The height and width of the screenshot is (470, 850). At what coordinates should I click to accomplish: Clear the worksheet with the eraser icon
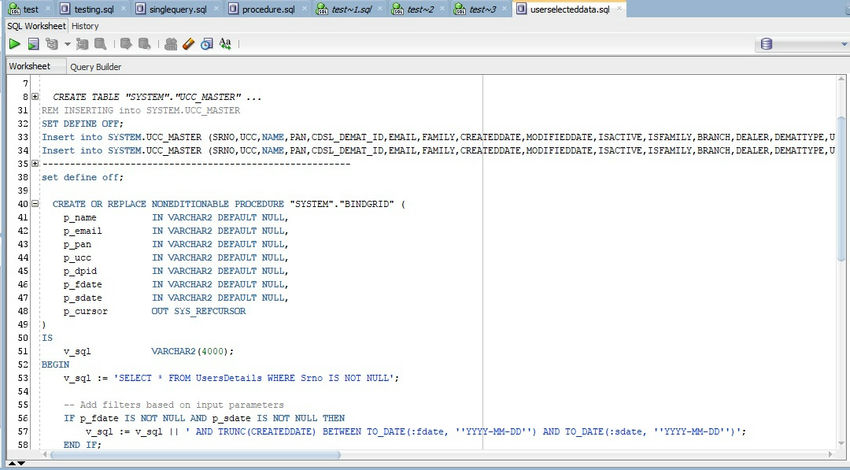pos(189,44)
